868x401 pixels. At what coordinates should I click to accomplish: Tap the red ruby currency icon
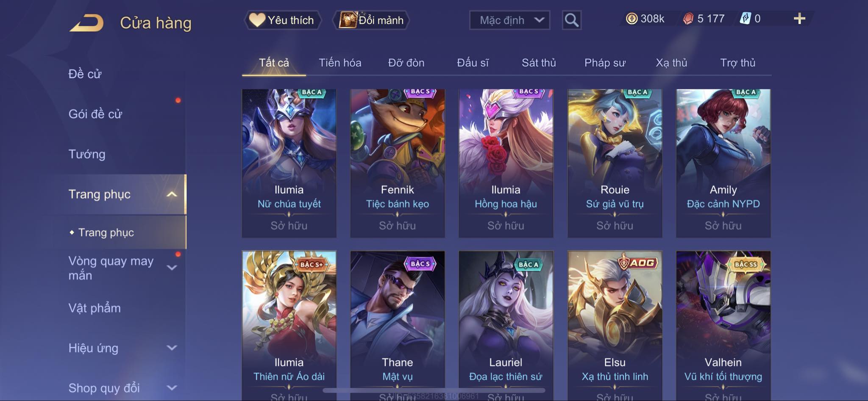(688, 19)
